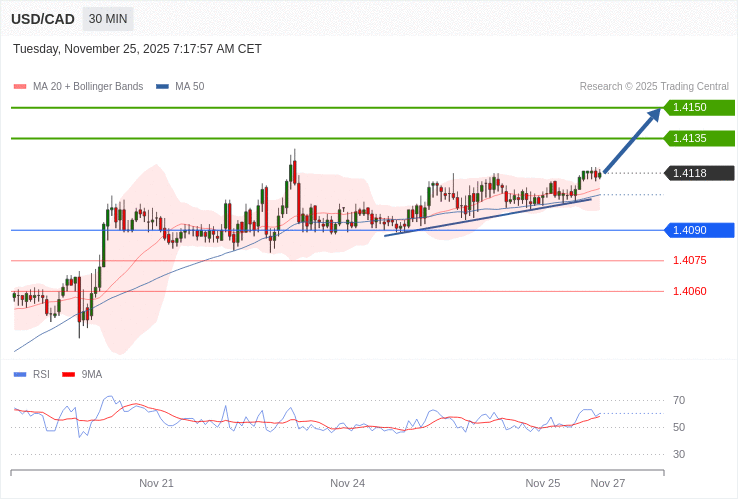Click the RSI 70 axis label
This screenshot has width=738, height=500.
(x=679, y=401)
